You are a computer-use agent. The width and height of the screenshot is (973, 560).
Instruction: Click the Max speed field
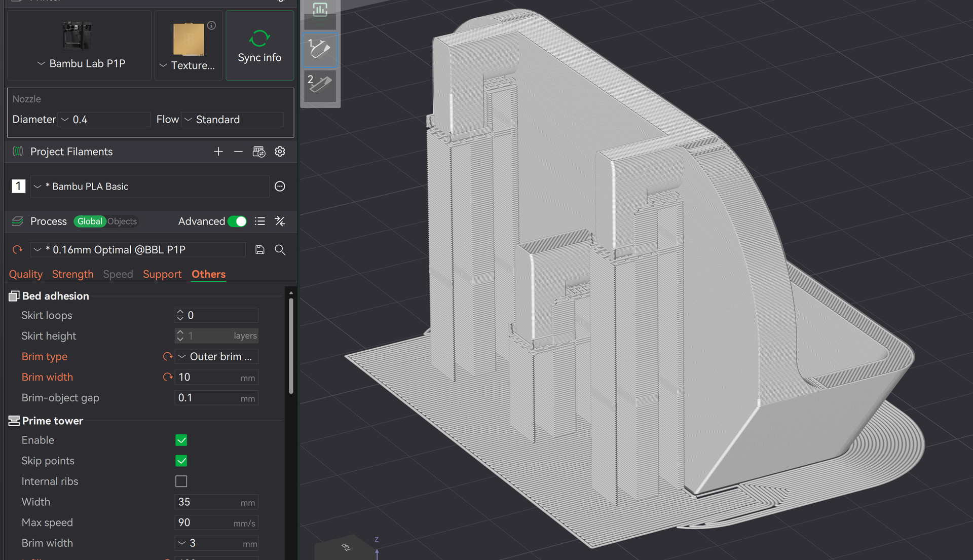(216, 522)
